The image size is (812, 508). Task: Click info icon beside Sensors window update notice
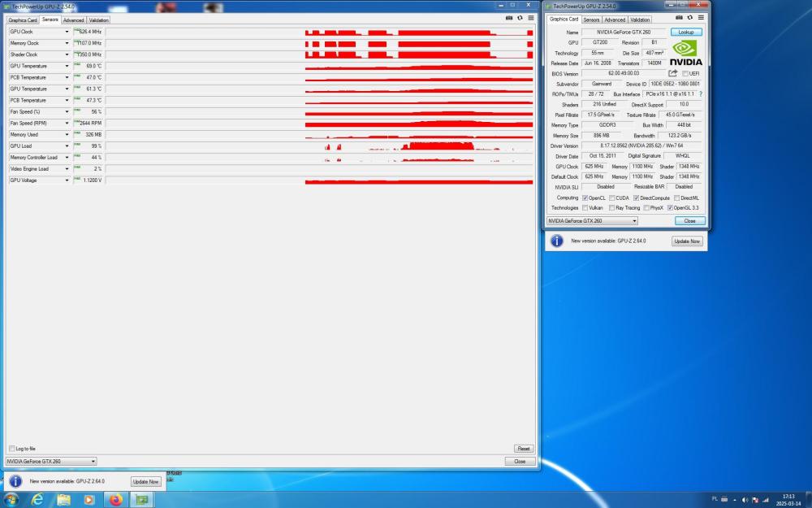[15, 481]
